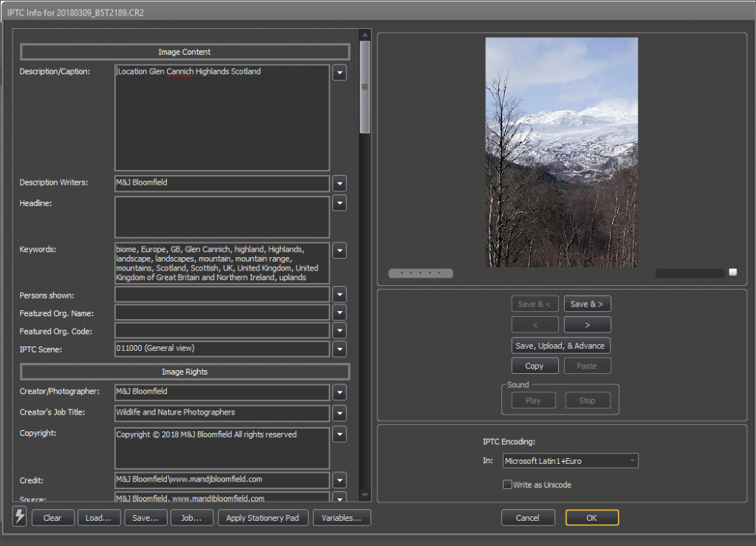Open the Job... dialog button
756x546 pixels.
click(x=192, y=517)
